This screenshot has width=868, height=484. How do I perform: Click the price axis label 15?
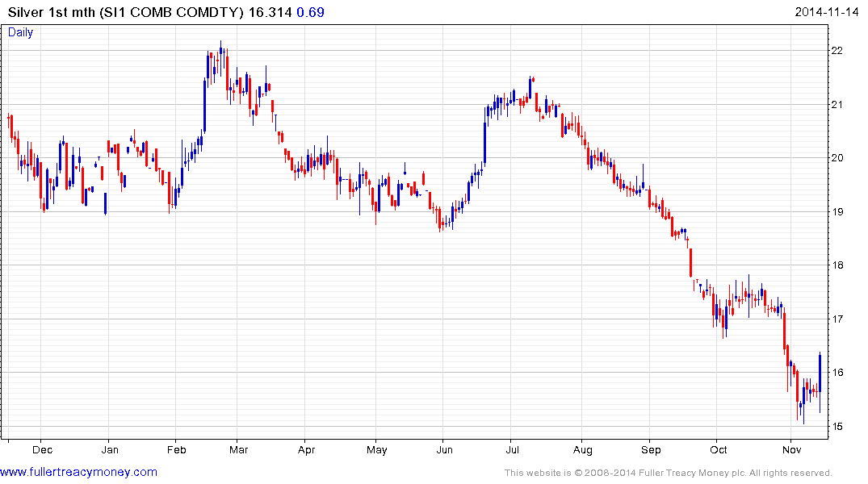click(837, 427)
